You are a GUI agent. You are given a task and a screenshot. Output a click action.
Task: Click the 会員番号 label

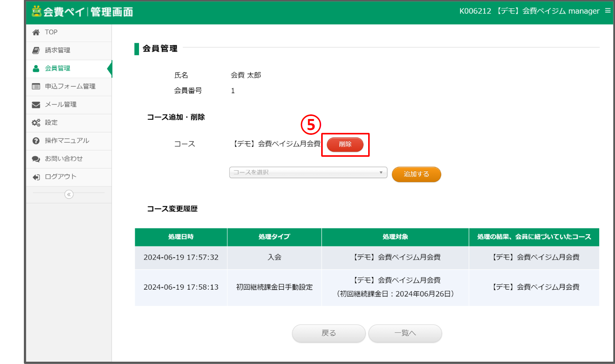tap(188, 91)
